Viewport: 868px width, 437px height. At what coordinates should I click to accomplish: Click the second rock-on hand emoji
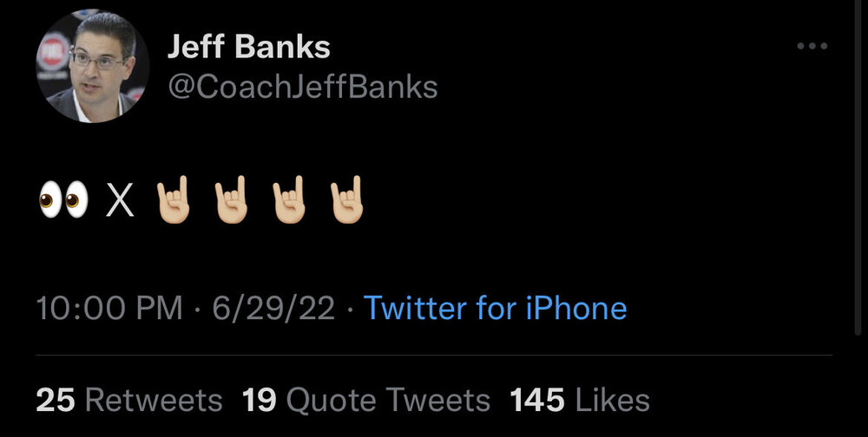click(x=232, y=201)
